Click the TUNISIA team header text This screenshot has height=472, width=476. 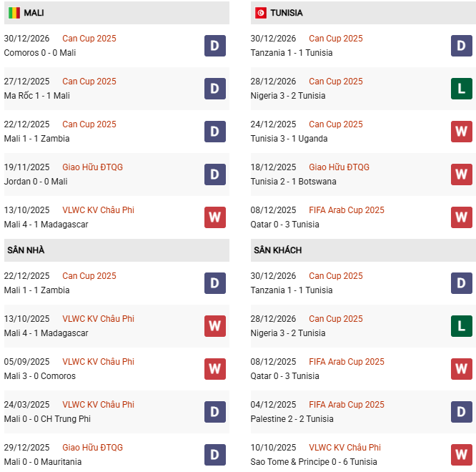tap(287, 13)
